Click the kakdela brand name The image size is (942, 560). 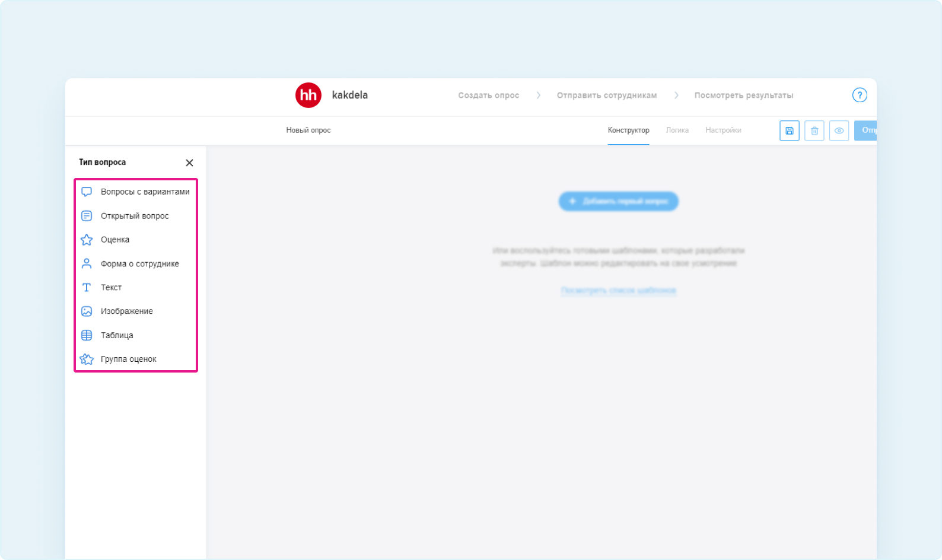(x=350, y=95)
